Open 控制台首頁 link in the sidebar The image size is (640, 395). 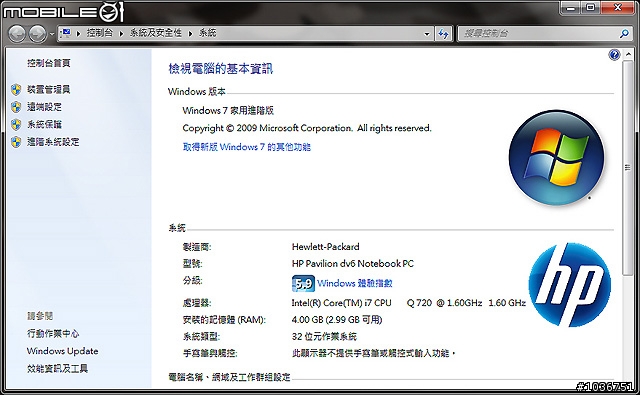pyautogui.click(x=49, y=63)
